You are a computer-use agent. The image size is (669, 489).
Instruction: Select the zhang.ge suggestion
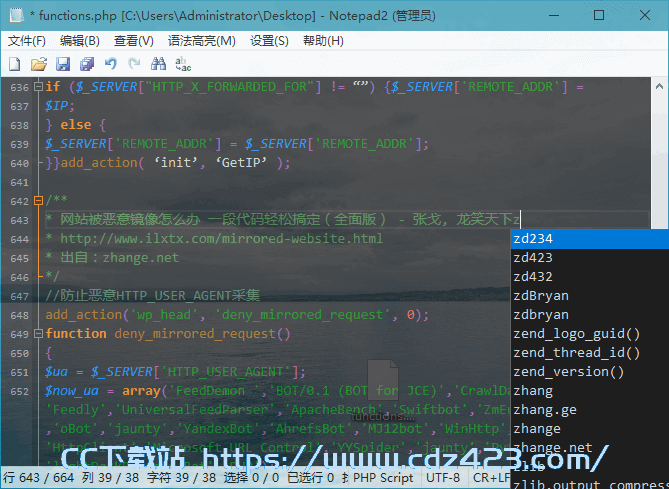(x=590, y=410)
